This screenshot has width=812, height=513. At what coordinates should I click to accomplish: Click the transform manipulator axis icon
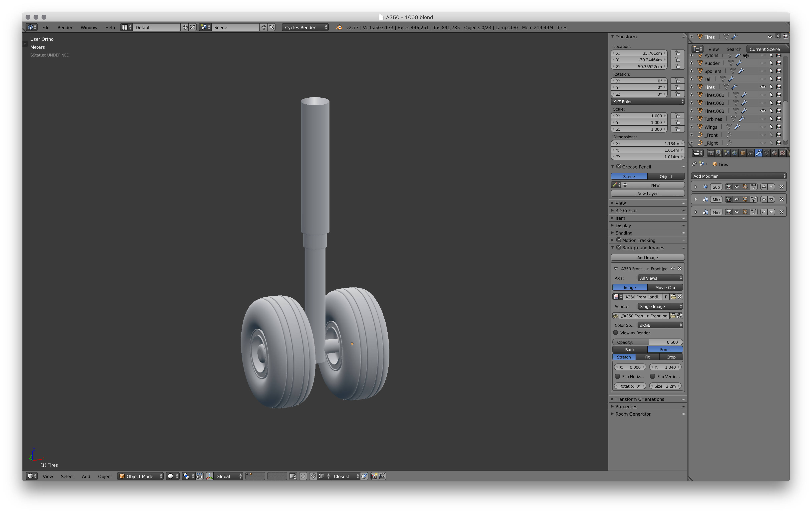(x=210, y=476)
